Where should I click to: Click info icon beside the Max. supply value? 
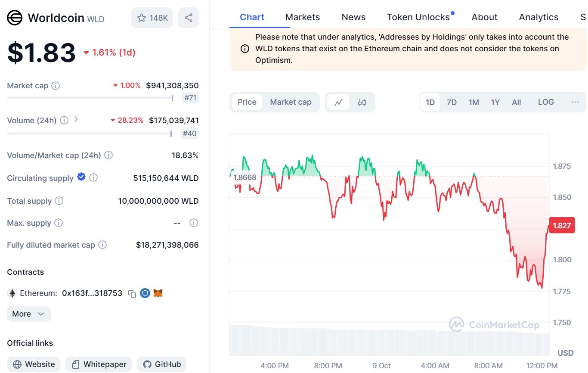point(194,223)
